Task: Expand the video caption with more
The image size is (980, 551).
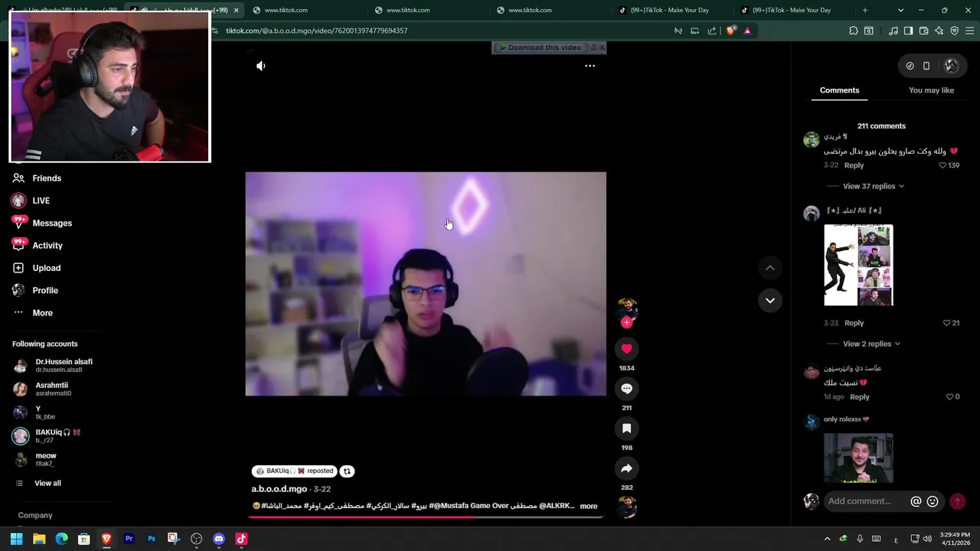Action: click(x=588, y=506)
